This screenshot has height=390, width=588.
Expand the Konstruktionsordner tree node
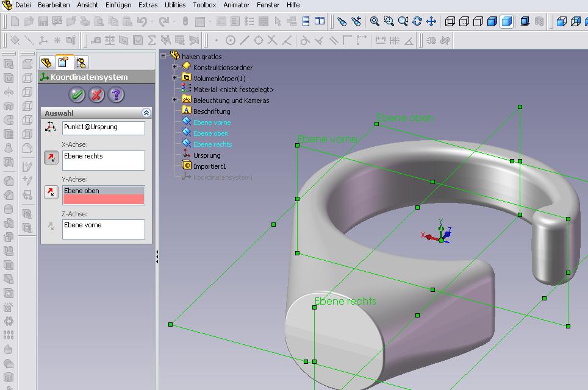[x=175, y=67]
